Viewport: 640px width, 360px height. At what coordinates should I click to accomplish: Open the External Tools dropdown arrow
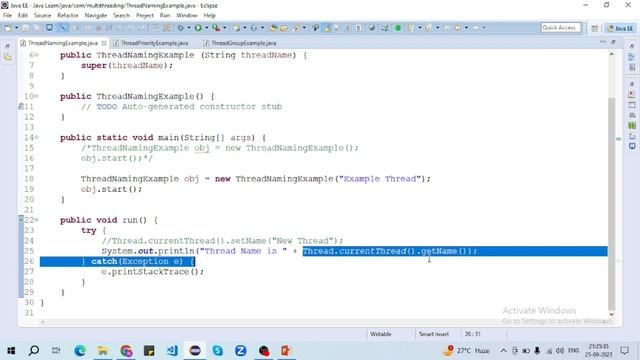click(224, 28)
